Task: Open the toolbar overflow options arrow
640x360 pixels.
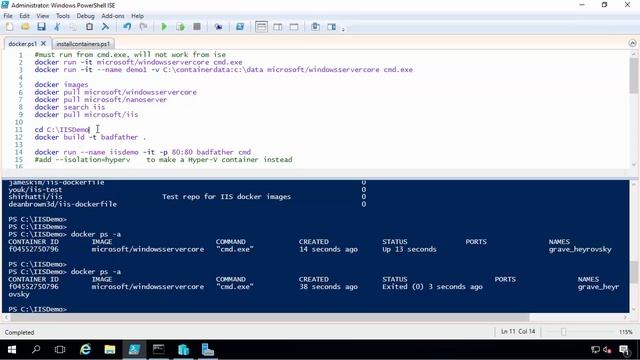Action: tap(343, 29)
